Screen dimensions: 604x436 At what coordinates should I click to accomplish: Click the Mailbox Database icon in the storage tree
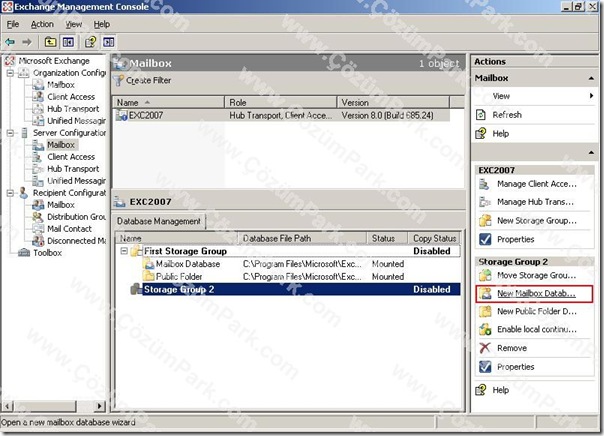(148, 264)
